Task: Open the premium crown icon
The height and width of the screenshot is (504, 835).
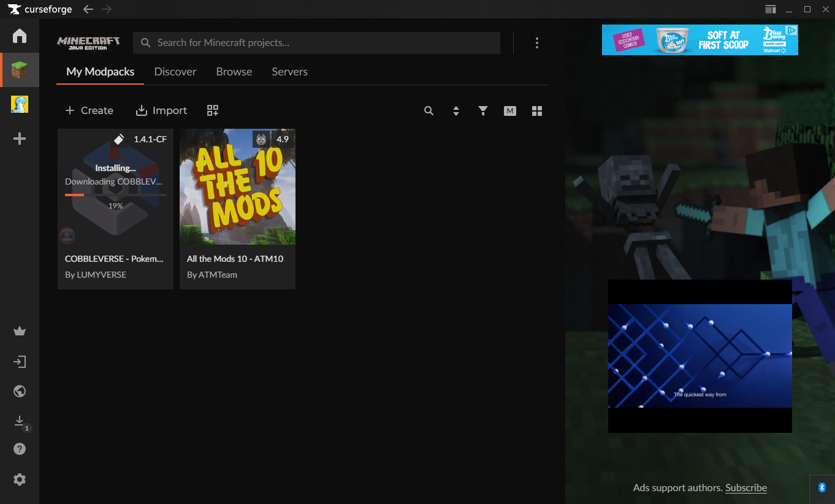Action: click(x=20, y=332)
